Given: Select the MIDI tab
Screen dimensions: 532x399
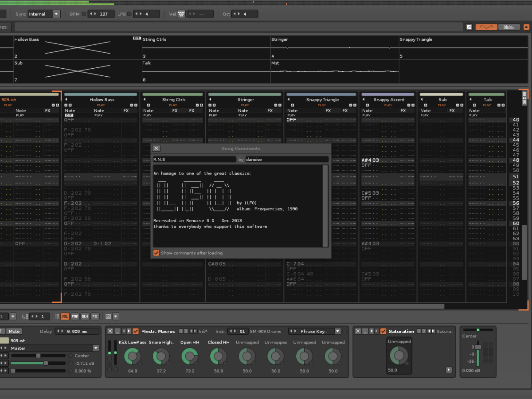Looking at the screenshot, I should [4, 27].
